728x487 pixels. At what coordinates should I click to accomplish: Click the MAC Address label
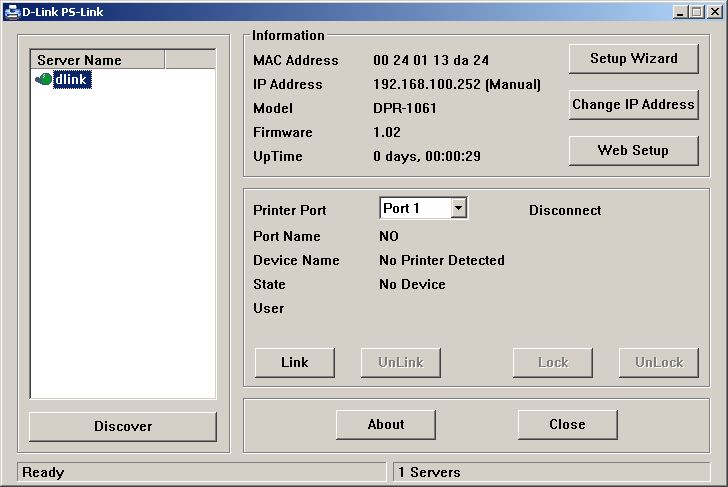[296, 60]
